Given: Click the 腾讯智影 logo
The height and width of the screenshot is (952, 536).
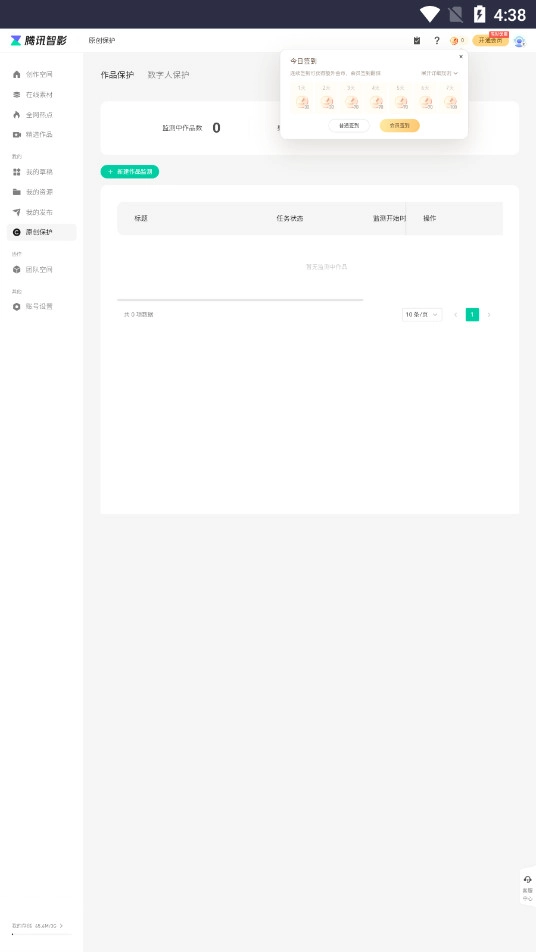Looking at the screenshot, I should tap(39, 41).
